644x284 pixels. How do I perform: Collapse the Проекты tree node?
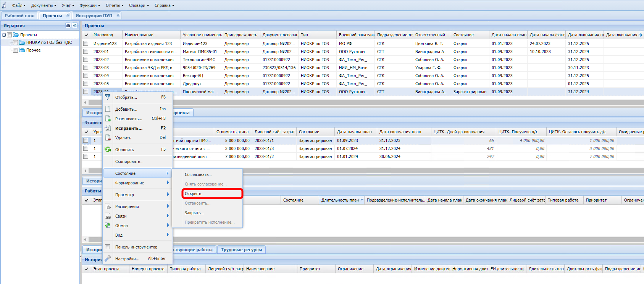[x=4, y=35]
